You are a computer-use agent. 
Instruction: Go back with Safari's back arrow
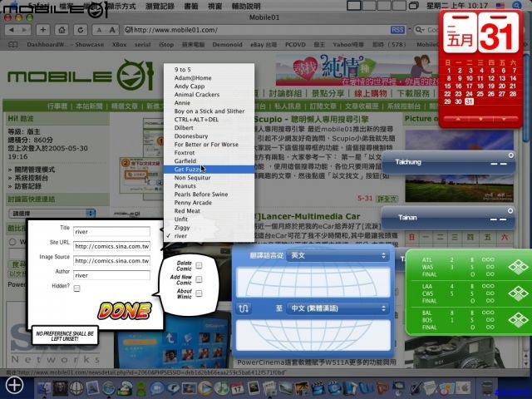[12, 30]
